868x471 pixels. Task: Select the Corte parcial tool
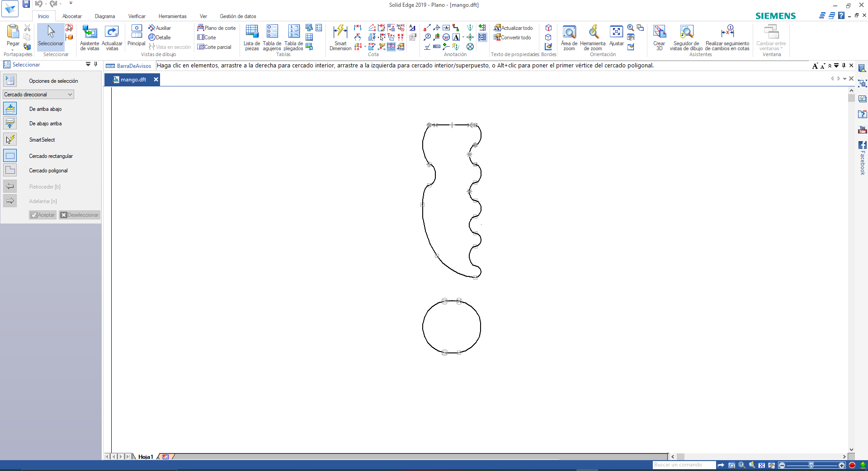point(214,47)
